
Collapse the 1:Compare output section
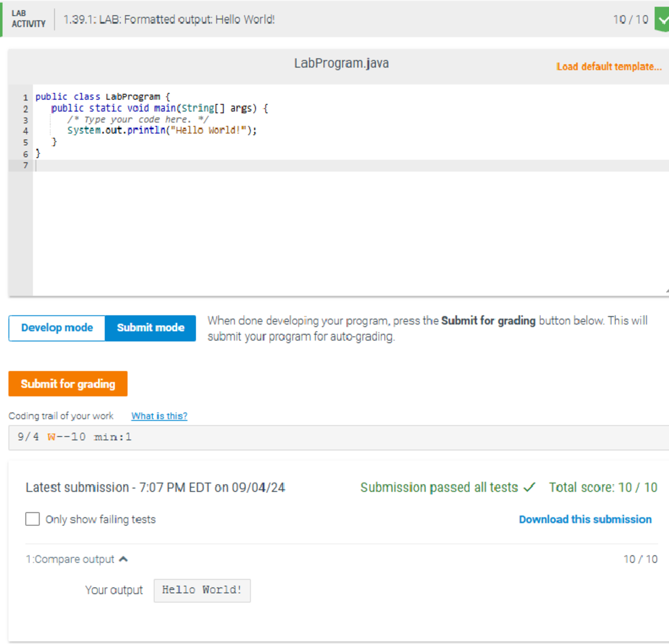(124, 559)
